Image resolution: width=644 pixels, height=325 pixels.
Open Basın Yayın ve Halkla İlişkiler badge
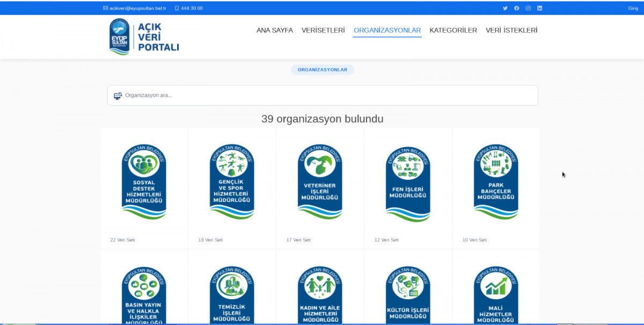144,295
